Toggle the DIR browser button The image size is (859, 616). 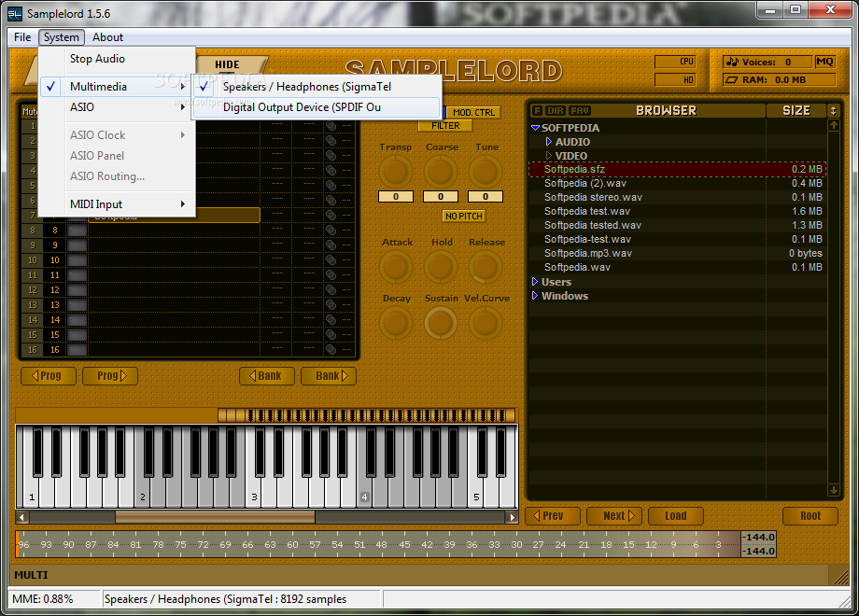pyautogui.click(x=556, y=111)
